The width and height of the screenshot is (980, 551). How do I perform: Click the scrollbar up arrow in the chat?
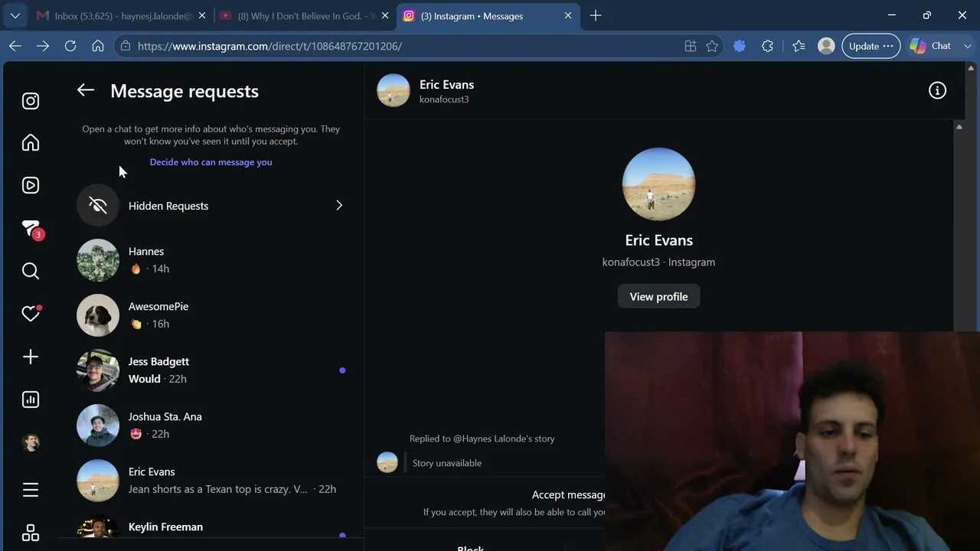coord(959,127)
